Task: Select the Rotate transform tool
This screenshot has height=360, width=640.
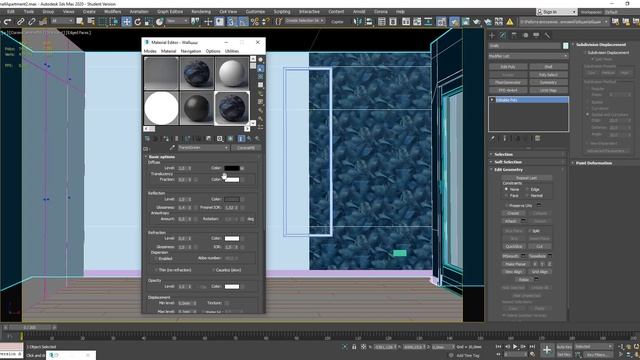Action: 138,22
